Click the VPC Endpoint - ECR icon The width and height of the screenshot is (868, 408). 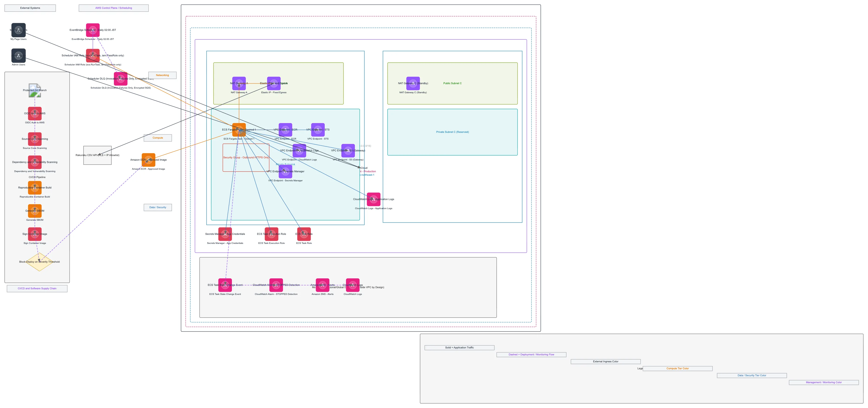[x=285, y=130]
